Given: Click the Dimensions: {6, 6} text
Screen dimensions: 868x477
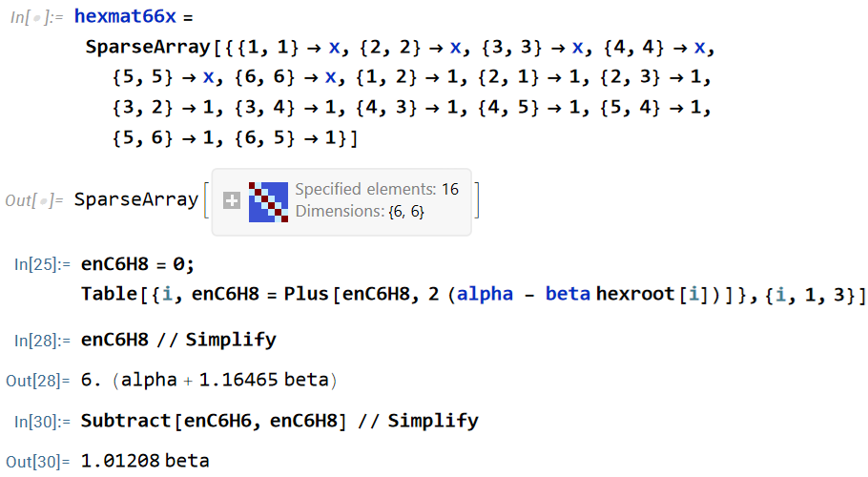Looking at the screenshot, I should tap(360, 212).
